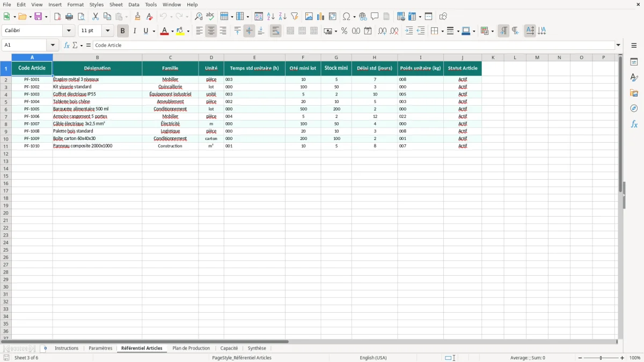Click the Define Print Area icon

pyautogui.click(x=401, y=17)
